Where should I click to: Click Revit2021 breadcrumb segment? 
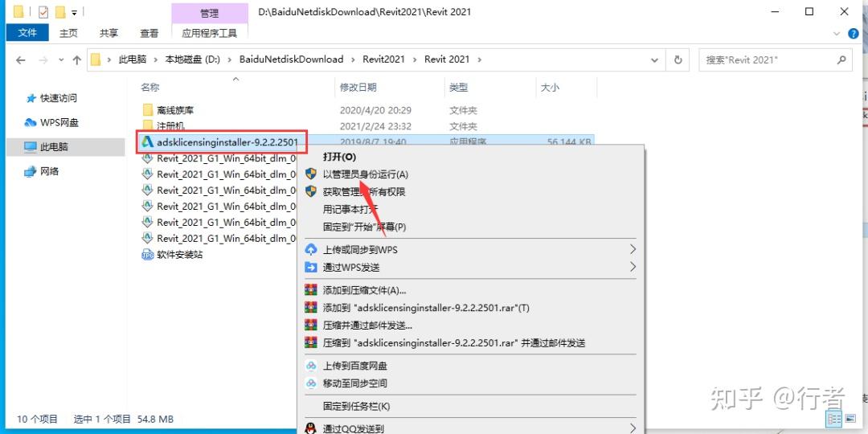coord(383,59)
